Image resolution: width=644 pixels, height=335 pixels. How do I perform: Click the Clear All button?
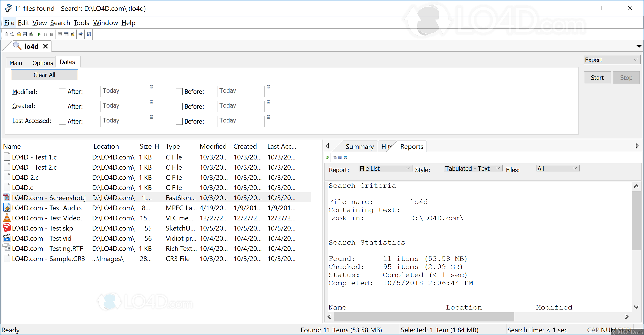[x=44, y=75]
